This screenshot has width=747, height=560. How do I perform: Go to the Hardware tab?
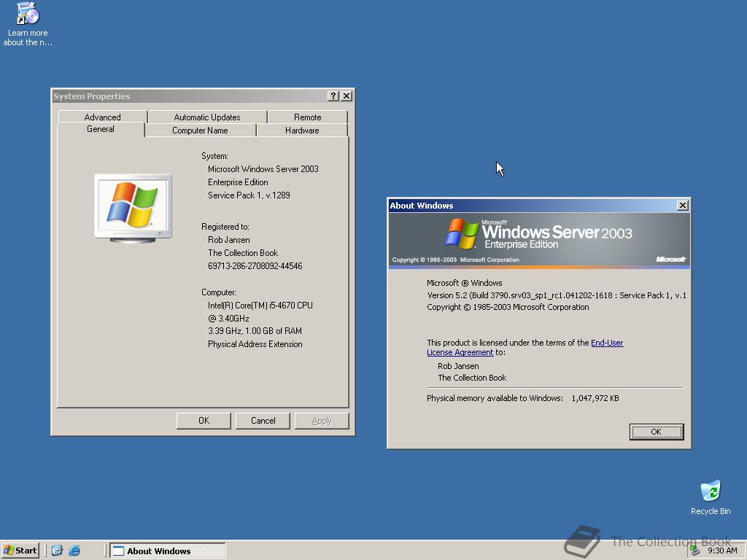tap(302, 131)
